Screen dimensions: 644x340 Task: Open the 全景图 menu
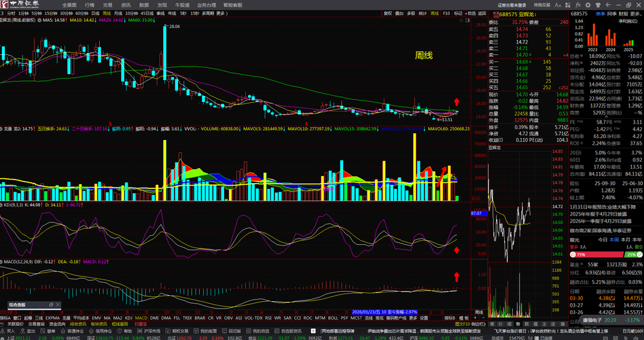click(69, 5)
